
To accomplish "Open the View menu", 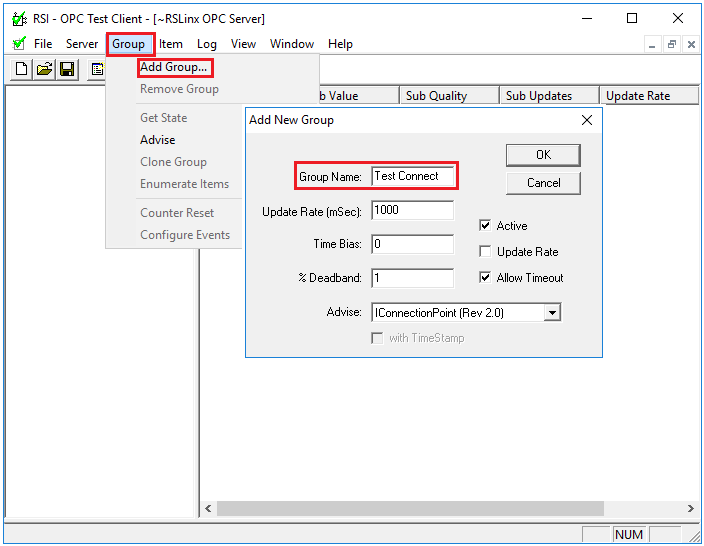I will (243, 44).
